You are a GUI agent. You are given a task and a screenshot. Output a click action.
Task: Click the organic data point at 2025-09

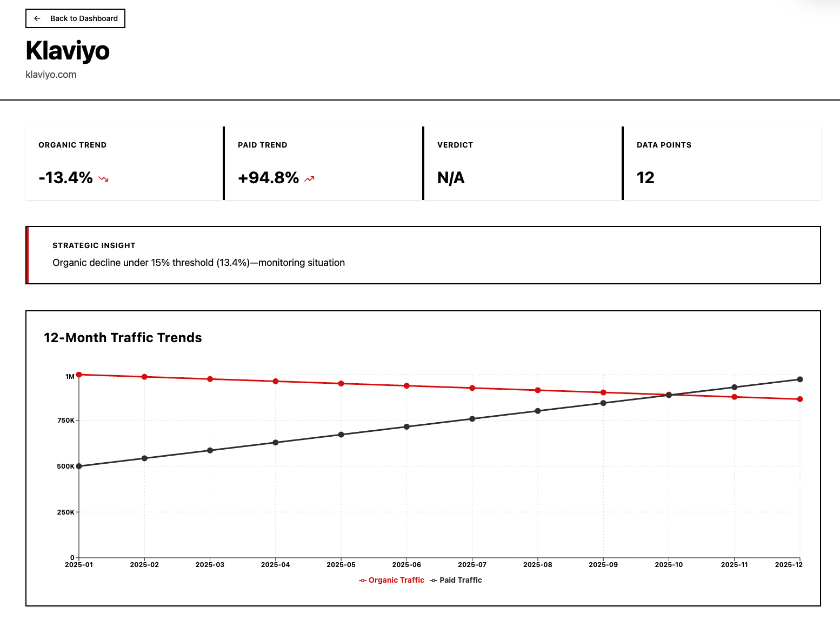coord(603,392)
